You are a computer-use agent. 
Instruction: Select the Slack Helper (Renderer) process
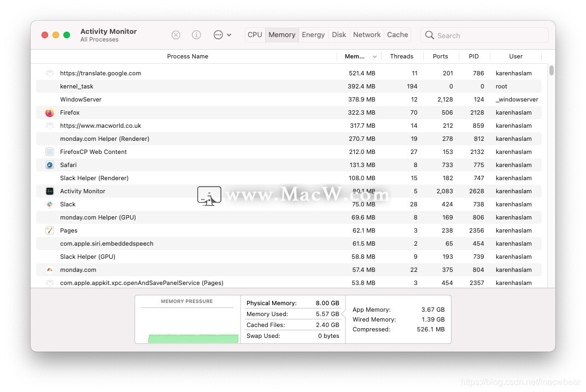[289, 178]
